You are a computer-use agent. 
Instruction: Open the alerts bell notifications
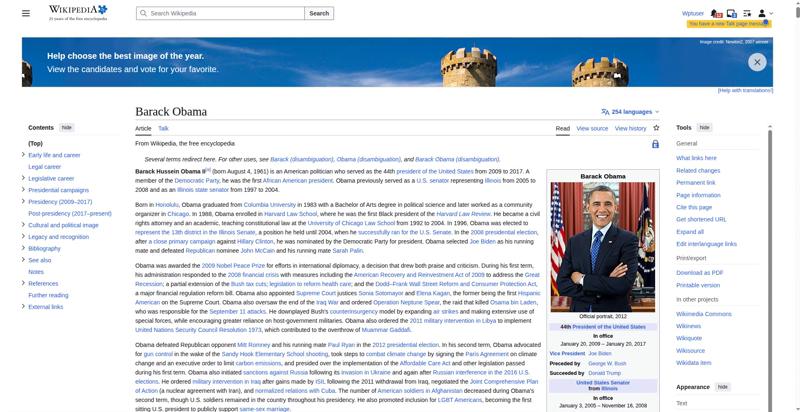(716, 13)
